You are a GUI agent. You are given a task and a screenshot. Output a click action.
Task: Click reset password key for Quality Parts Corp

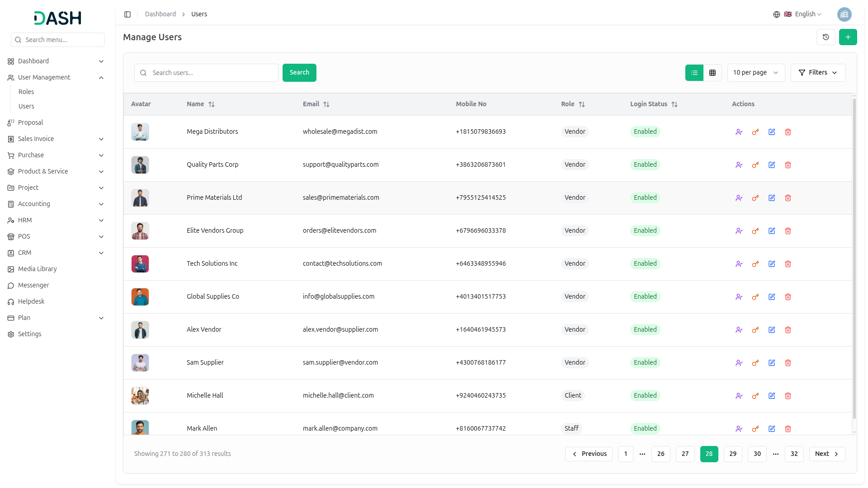(x=755, y=165)
